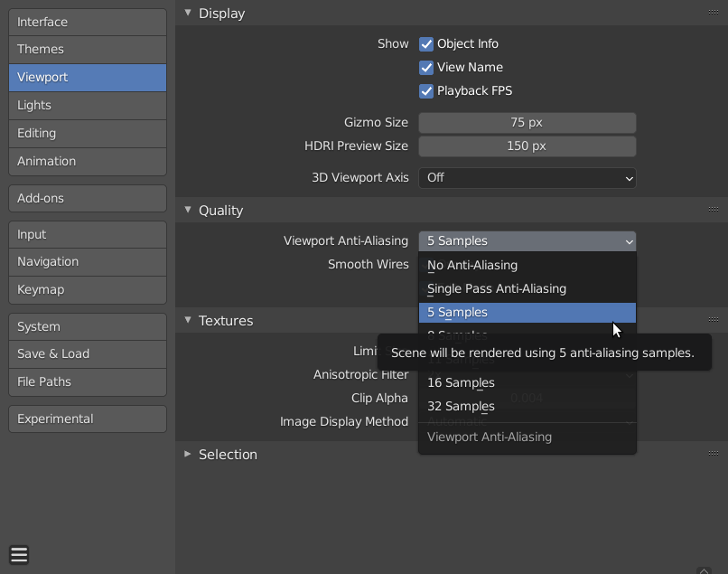Disable the View Name display option
This screenshot has height=574, width=728.
coord(425,67)
